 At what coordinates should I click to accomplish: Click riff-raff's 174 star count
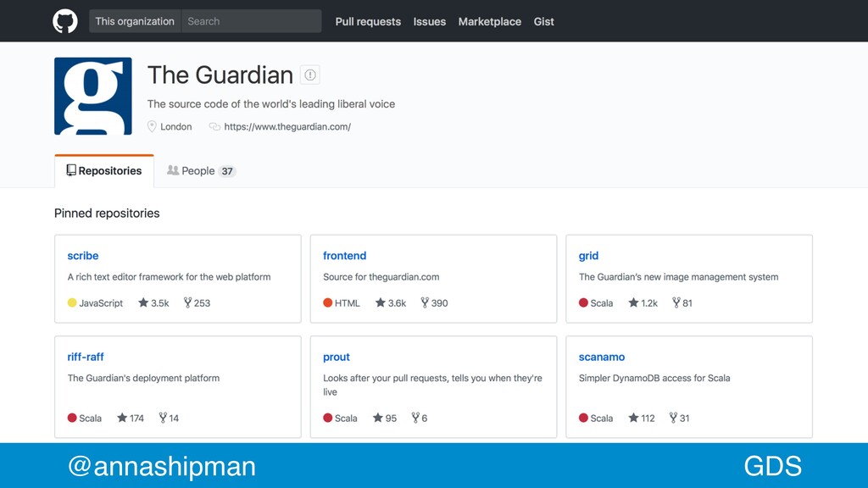136,419
